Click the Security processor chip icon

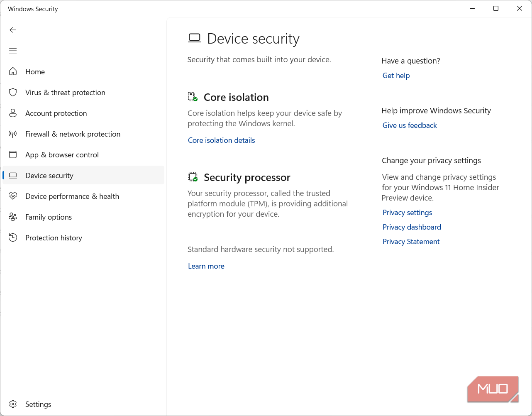pos(193,177)
